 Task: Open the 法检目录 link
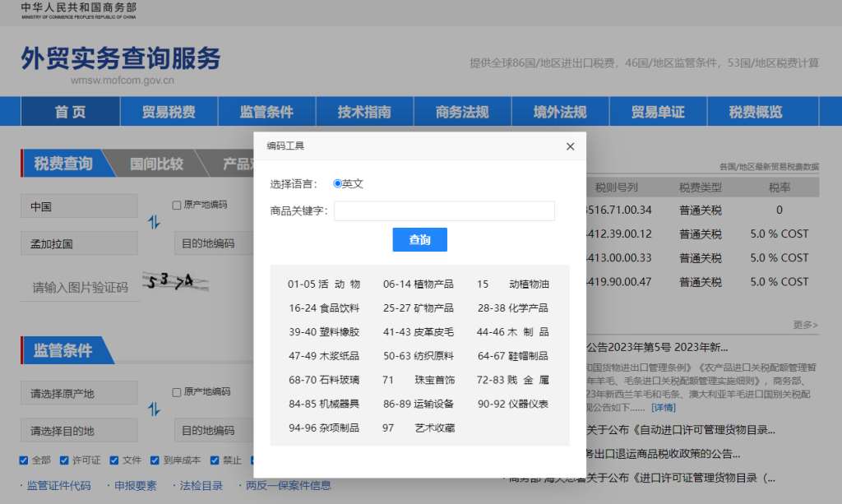point(201,486)
